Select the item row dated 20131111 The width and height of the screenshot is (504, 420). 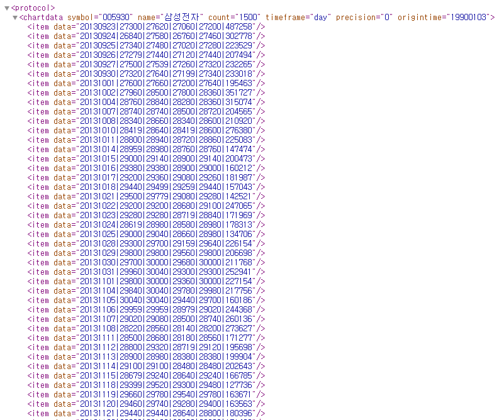pyautogui.click(x=146, y=338)
